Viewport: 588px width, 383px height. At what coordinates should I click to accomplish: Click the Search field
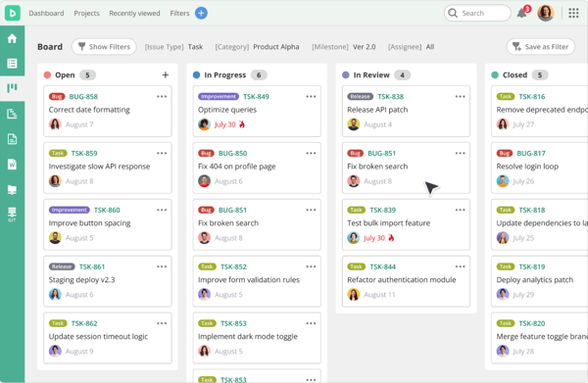477,13
